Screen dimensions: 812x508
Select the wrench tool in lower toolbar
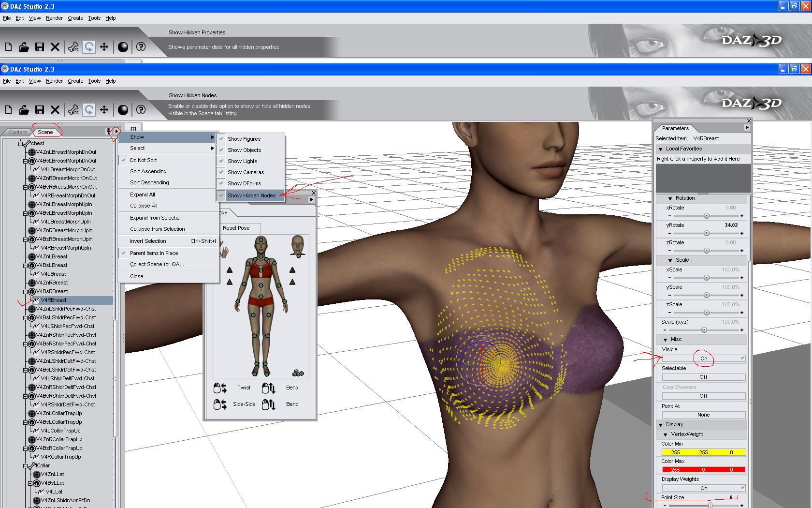(x=73, y=110)
